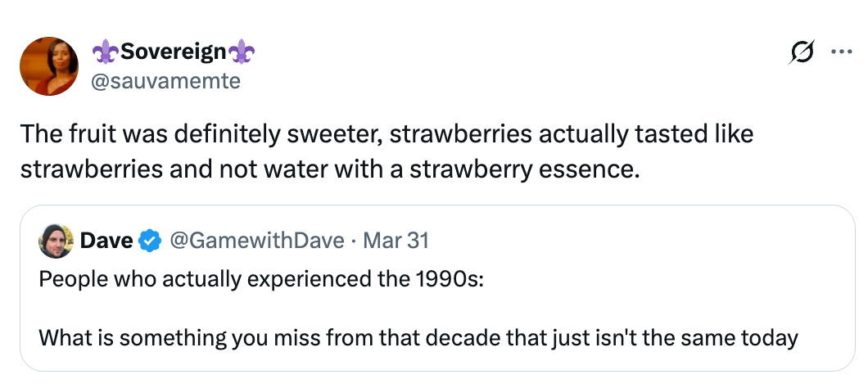Viewport: 868px width, 388px height.
Task: Open Dave's small avatar in quoted post
Action: [57, 241]
